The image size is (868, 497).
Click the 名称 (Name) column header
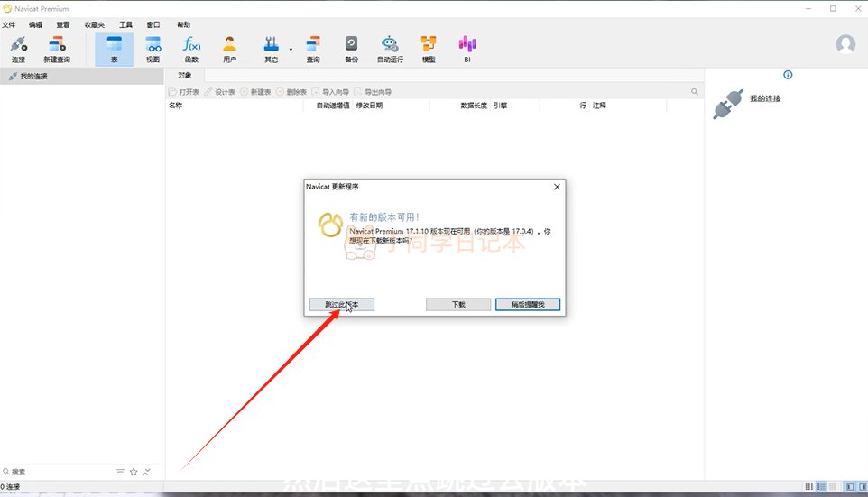pos(235,106)
